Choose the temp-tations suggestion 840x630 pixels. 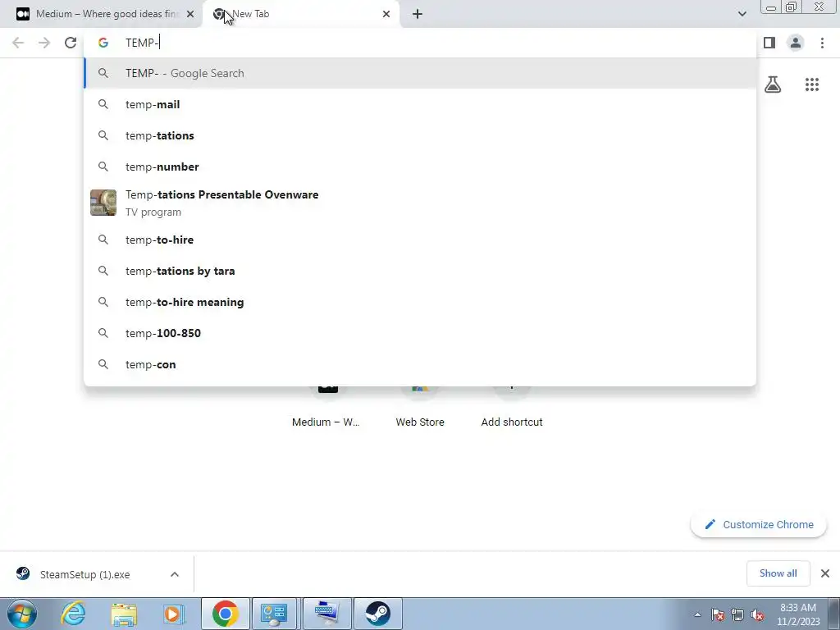coord(420,135)
